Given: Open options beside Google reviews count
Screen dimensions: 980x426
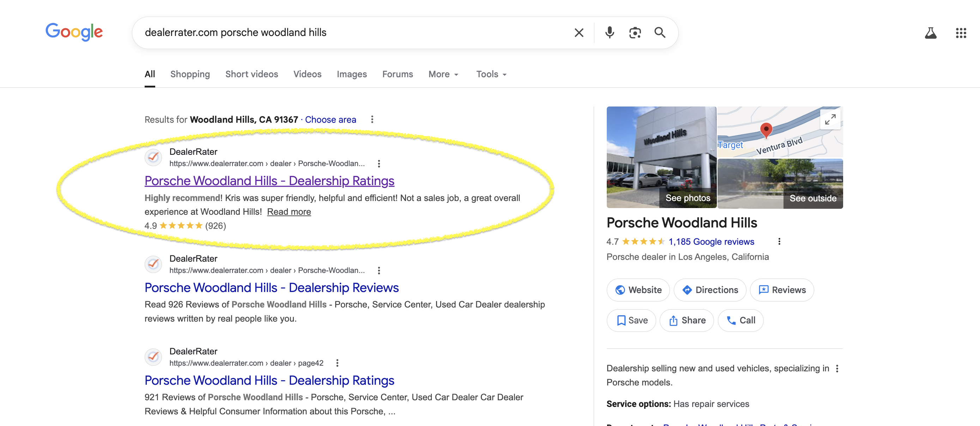Looking at the screenshot, I should coord(779,242).
